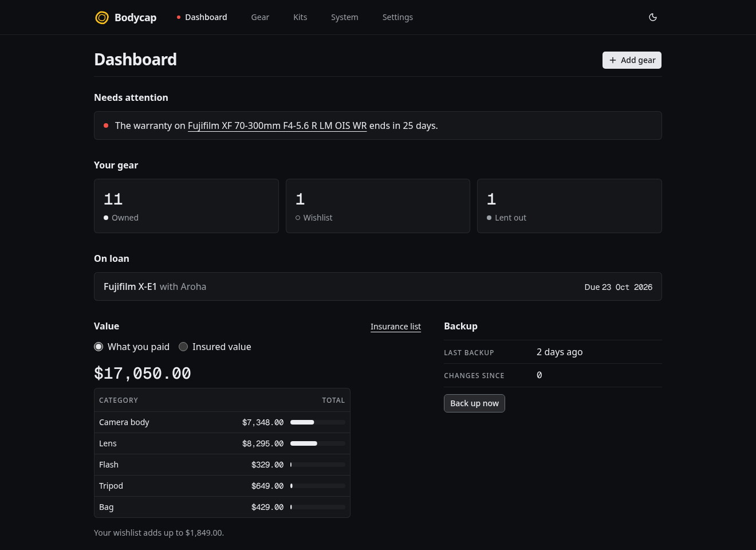This screenshot has height=550, width=756.
Task: Open the 11 Owned gear card
Action: pos(186,206)
